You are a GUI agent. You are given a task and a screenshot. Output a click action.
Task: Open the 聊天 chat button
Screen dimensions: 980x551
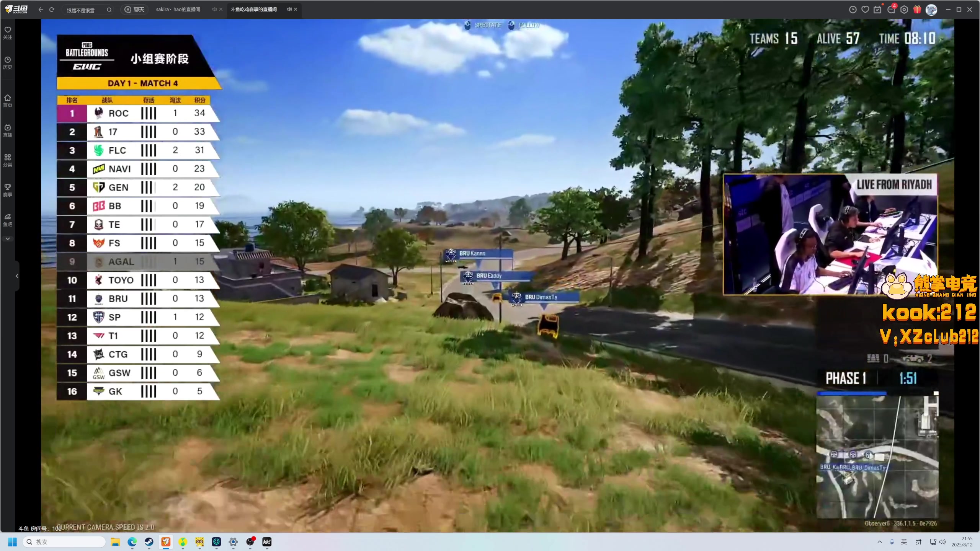(135, 10)
